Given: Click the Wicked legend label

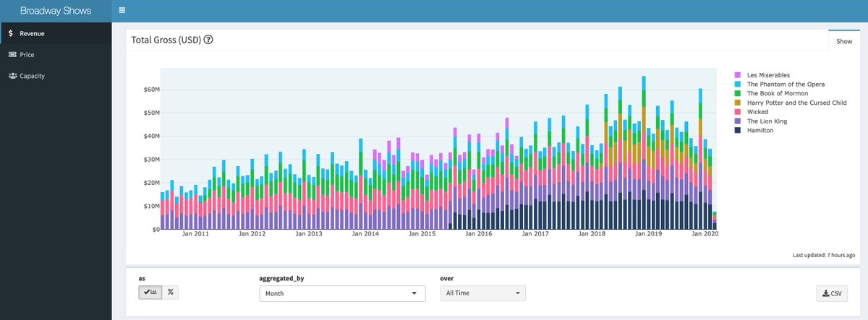Looking at the screenshot, I should coord(757,112).
